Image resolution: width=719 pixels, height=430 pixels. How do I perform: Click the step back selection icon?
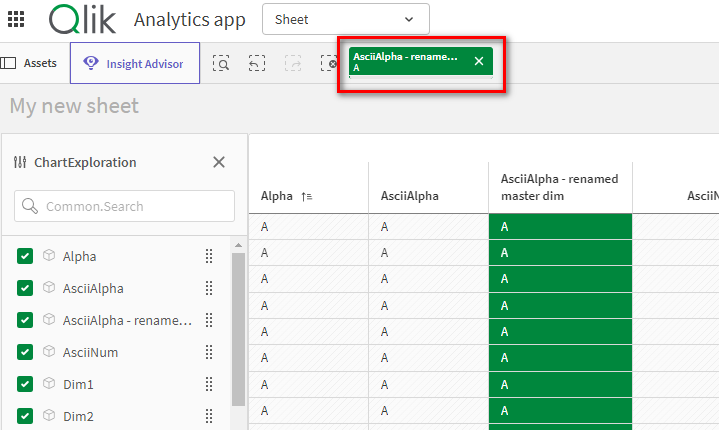[x=257, y=63]
